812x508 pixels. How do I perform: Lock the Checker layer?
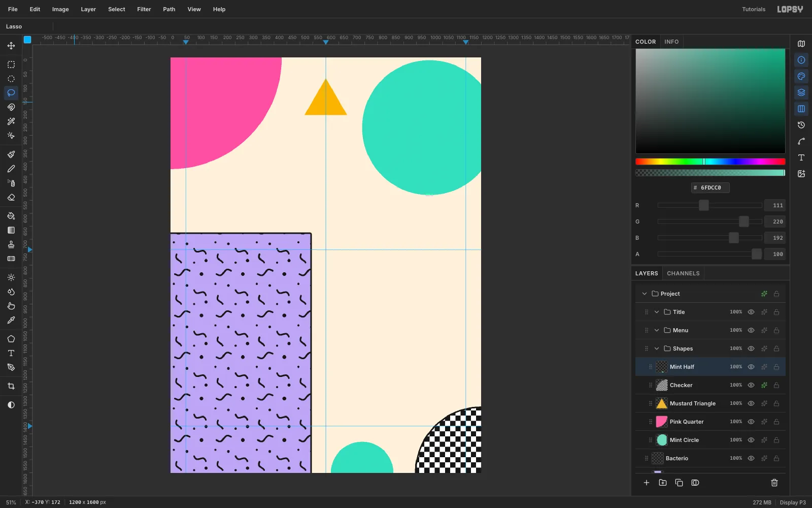coord(776,385)
